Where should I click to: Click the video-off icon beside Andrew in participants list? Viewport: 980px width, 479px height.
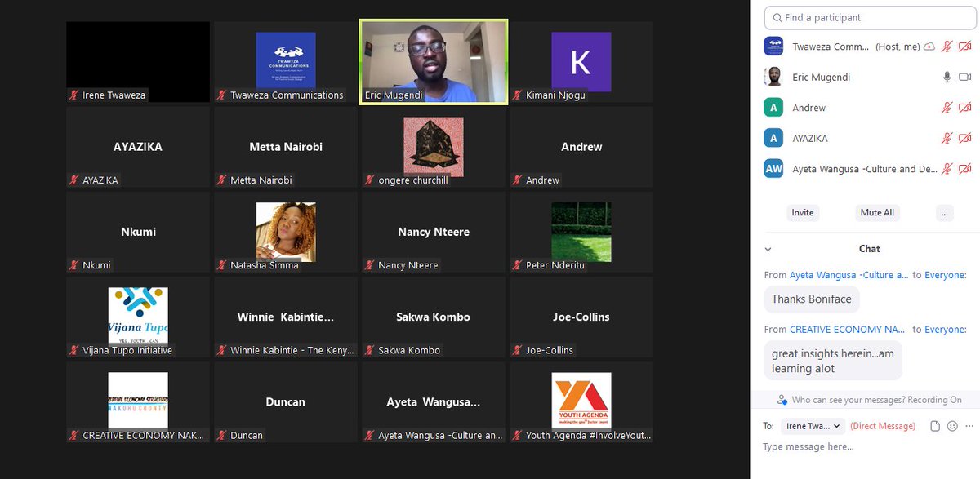(x=964, y=108)
